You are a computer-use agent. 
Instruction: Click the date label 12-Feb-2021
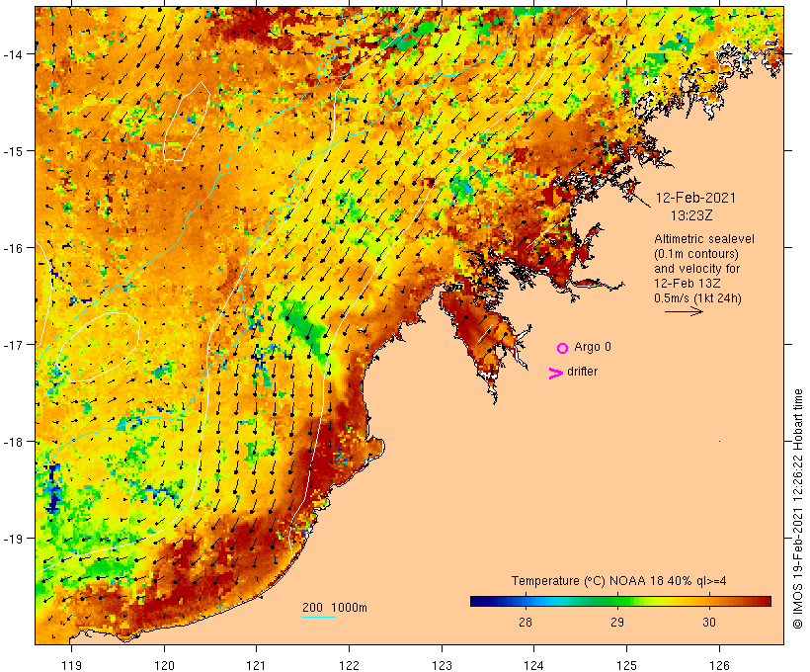[x=695, y=198]
